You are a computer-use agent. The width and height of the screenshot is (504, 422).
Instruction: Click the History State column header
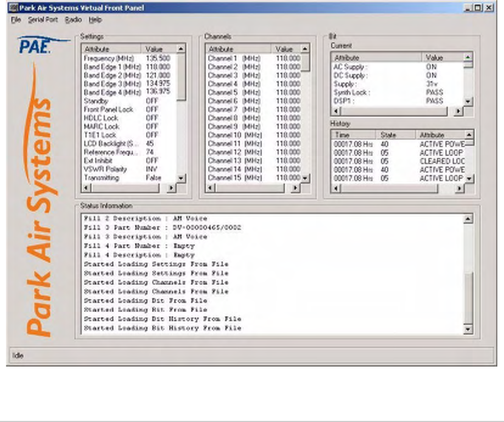[395, 134]
